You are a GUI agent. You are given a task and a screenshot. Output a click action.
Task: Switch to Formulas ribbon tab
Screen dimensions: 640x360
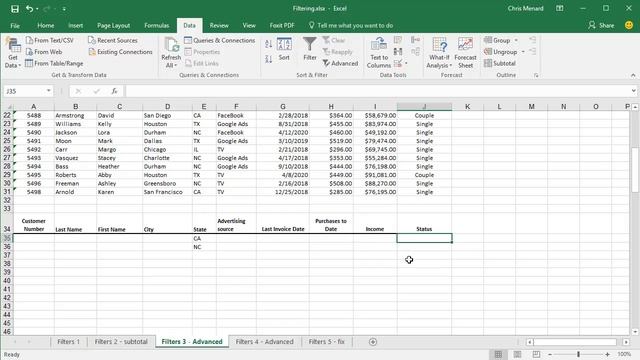(x=156, y=25)
